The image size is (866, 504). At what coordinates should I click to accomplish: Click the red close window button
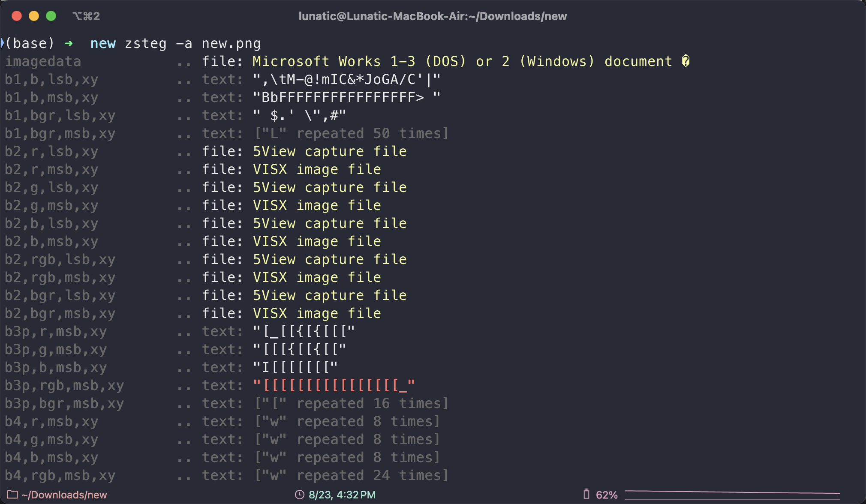17,16
